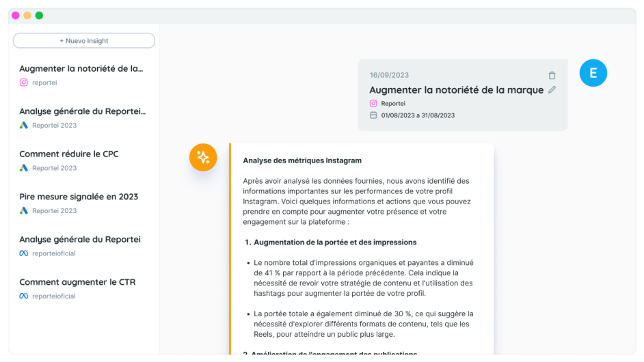Click Instagram icon next to 'Reportei' in card
644x362 pixels.
click(x=373, y=103)
